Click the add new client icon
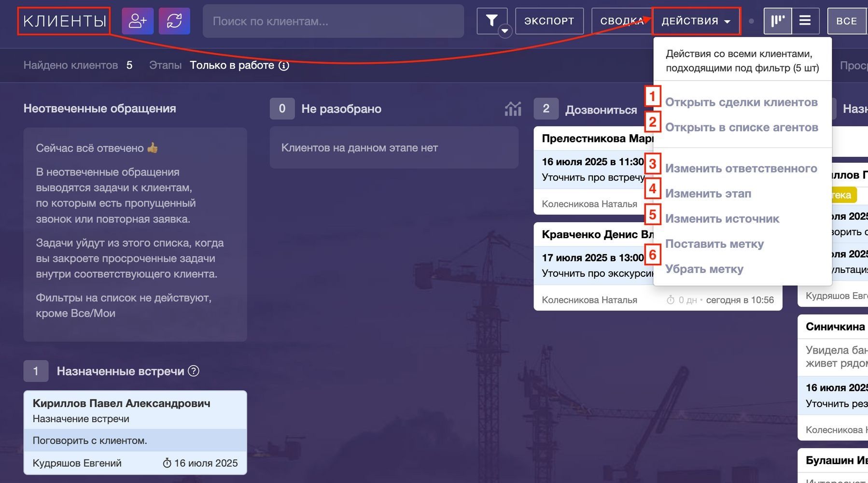868x483 pixels. pyautogui.click(x=138, y=21)
